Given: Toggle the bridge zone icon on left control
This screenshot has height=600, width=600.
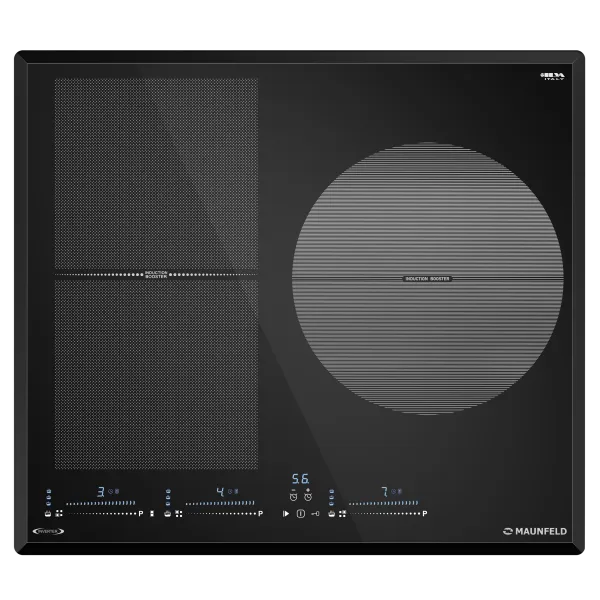Looking at the screenshot, I should [59, 514].
